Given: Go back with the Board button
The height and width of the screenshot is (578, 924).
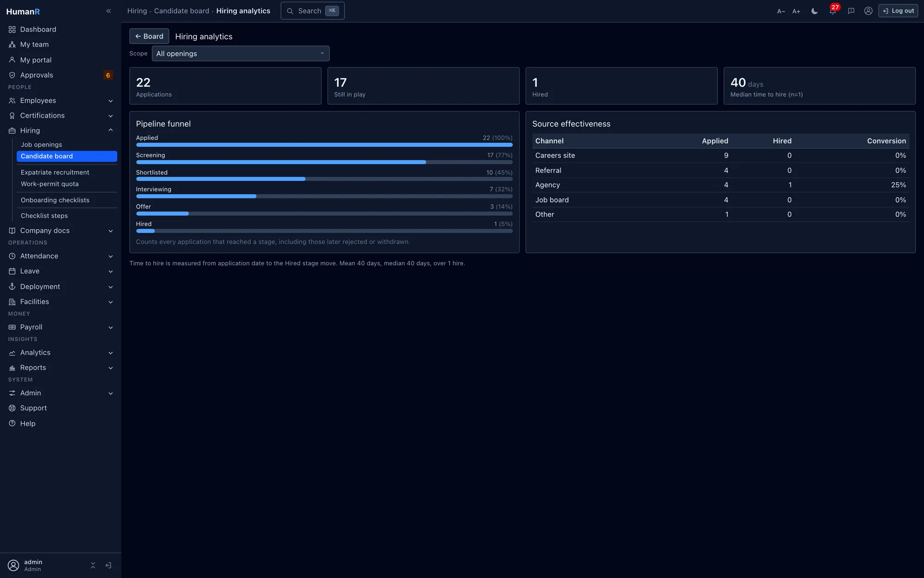Looking at the screenshot, I should click(149, 36).
